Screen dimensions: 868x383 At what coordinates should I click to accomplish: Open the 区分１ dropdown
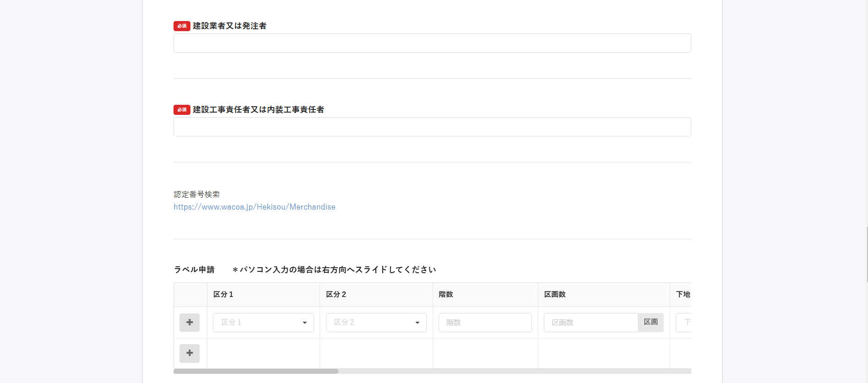(x=263, y=323)
